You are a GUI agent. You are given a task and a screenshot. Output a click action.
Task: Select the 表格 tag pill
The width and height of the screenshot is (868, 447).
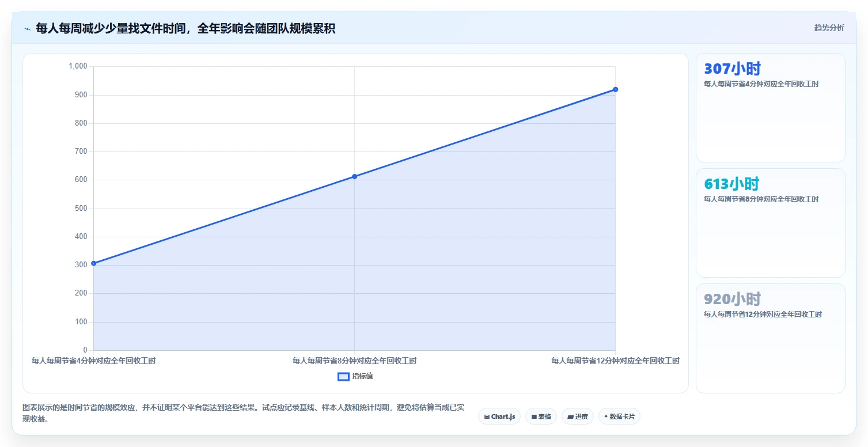tap(541, 416)
